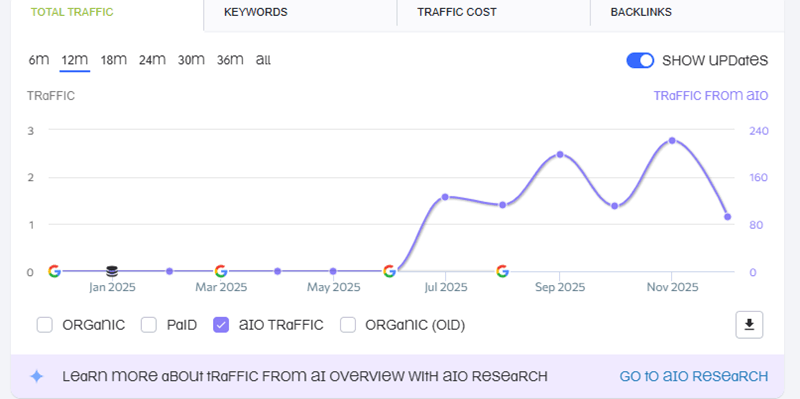Click the data point between Jul and Sep 2025
Image resolution: width=800 pixels, height=399 pixels.
(503, 205)
